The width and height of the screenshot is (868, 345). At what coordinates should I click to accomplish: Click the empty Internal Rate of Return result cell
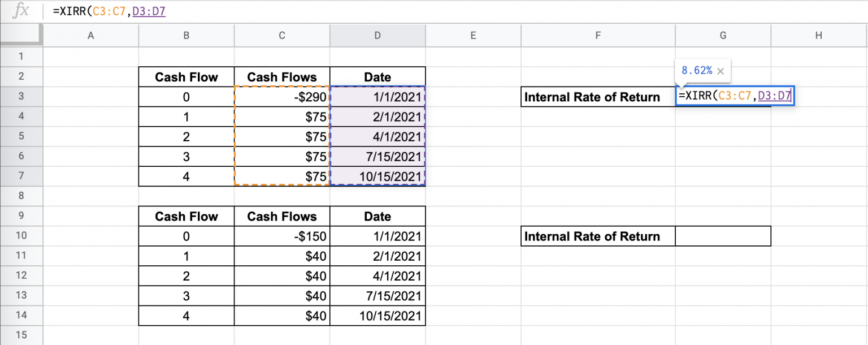click(x=723, y=236)
